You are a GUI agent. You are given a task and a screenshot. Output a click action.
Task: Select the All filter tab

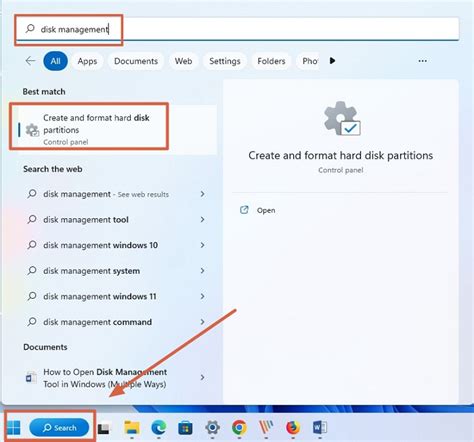[55, 61]
